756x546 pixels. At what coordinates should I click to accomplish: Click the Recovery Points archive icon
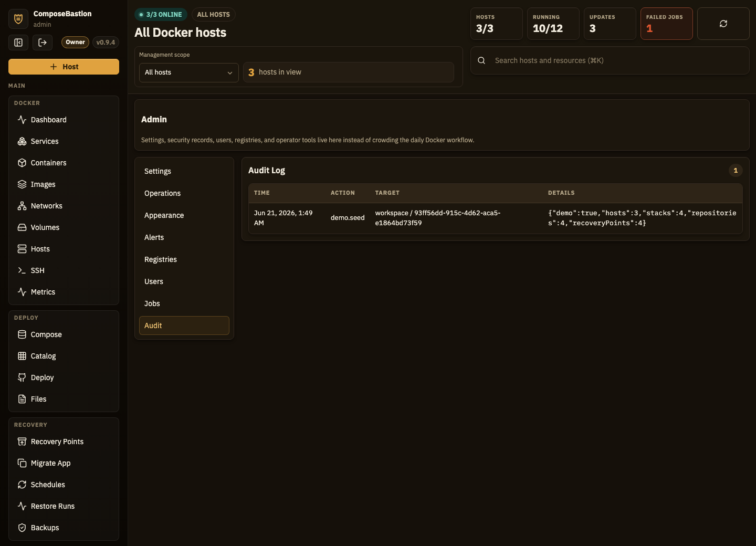coord(22,442)
